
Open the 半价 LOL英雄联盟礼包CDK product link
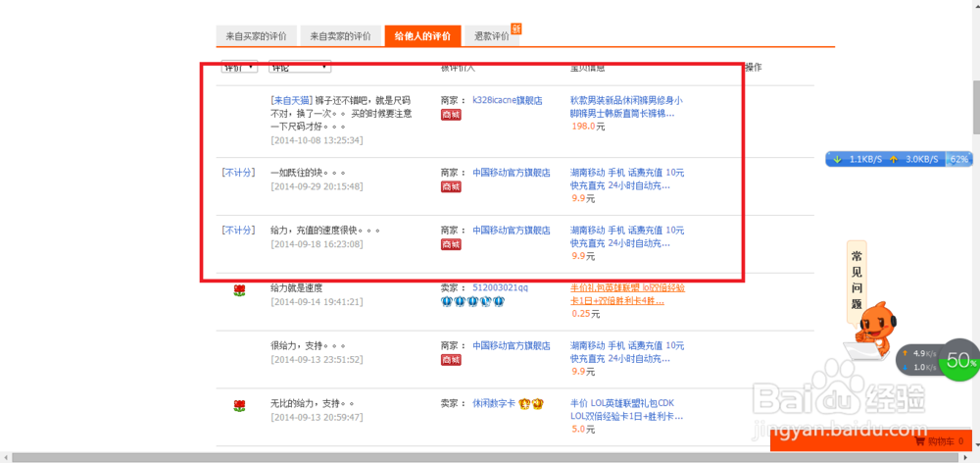point(626,410)
